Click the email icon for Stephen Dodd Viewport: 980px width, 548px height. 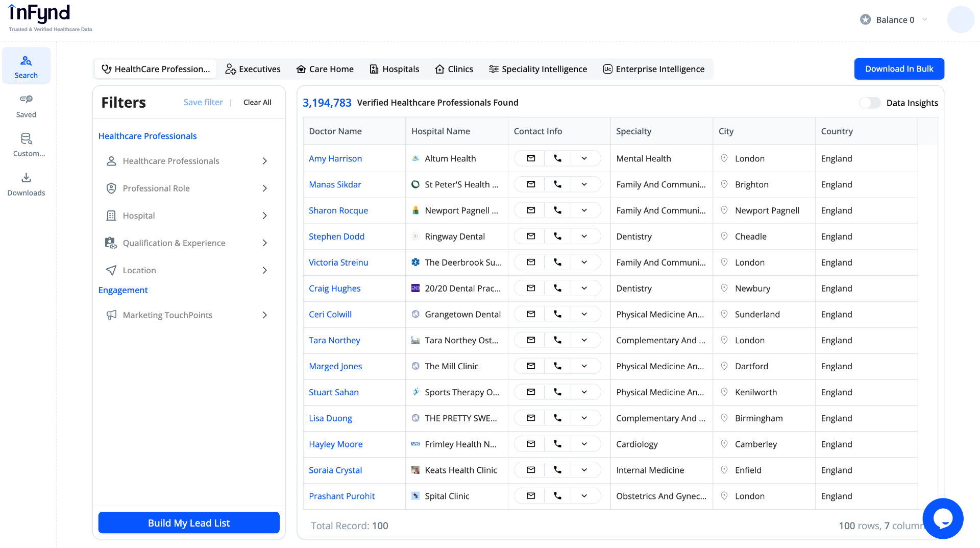coord(531,236)
